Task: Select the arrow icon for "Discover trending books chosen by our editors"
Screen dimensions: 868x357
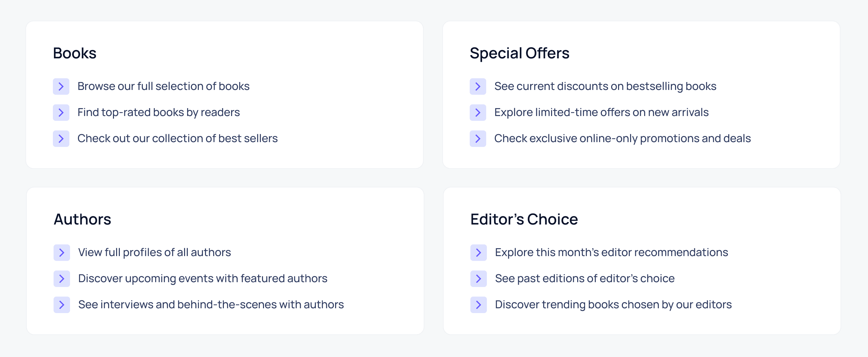Action: pos(478,304)
